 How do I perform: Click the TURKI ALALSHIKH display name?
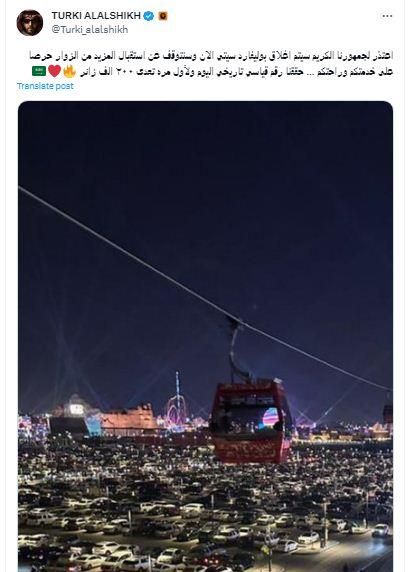[x=96, y=16]
